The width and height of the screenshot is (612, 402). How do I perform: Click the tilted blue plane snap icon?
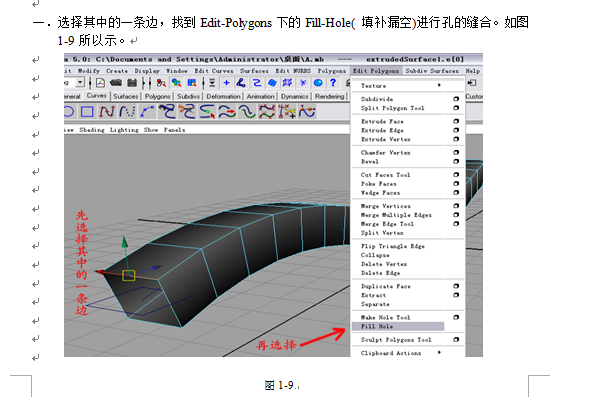[x=272, y=83]
